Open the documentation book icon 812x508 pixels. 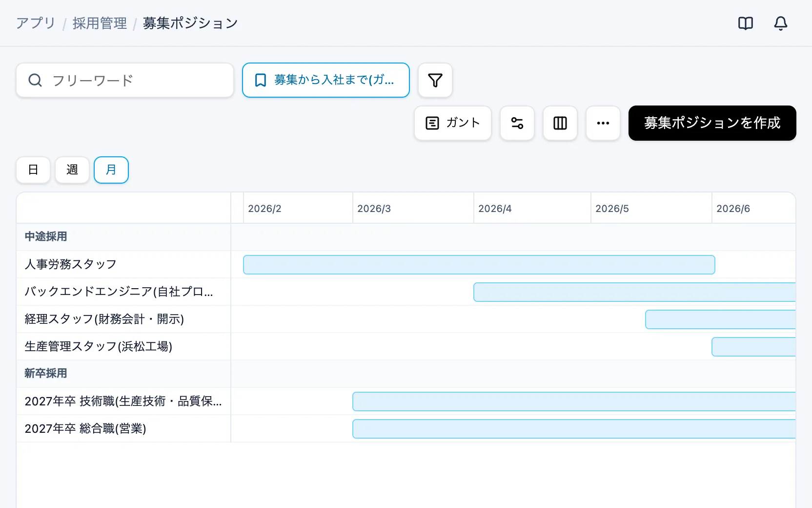point(746,23)
